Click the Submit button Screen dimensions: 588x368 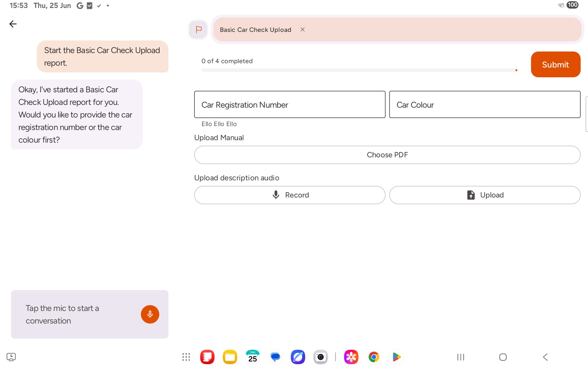click(556, 64)
